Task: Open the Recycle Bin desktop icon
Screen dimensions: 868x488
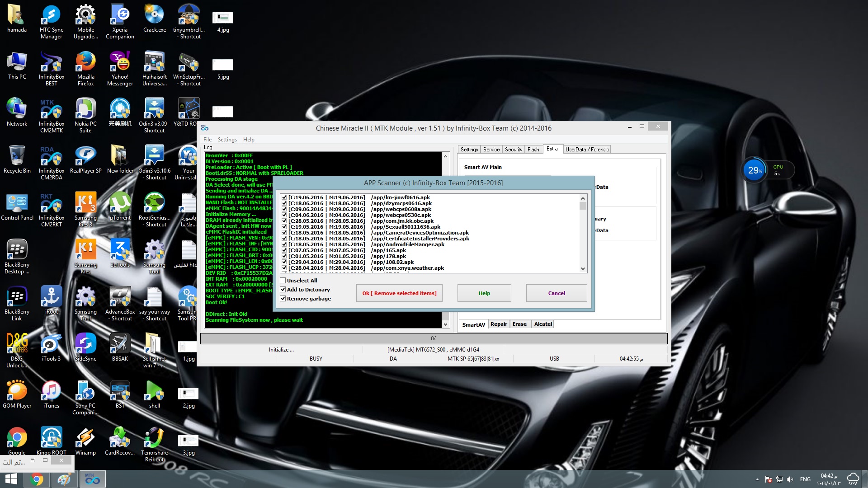Action: click(17, 159)
